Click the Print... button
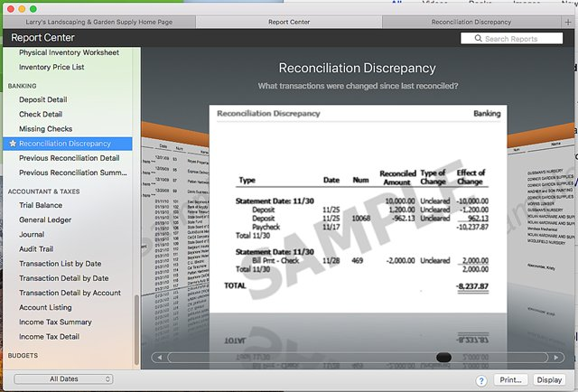 (510, 380)
